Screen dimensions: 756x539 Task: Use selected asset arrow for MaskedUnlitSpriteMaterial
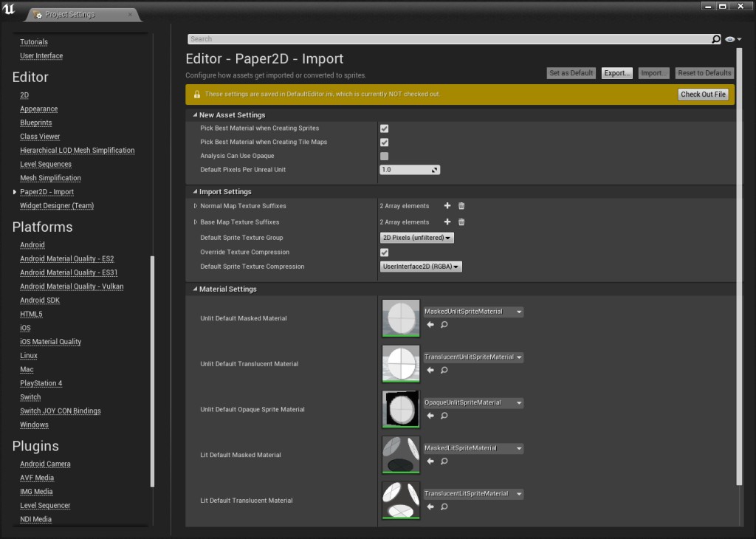point(430,324)
